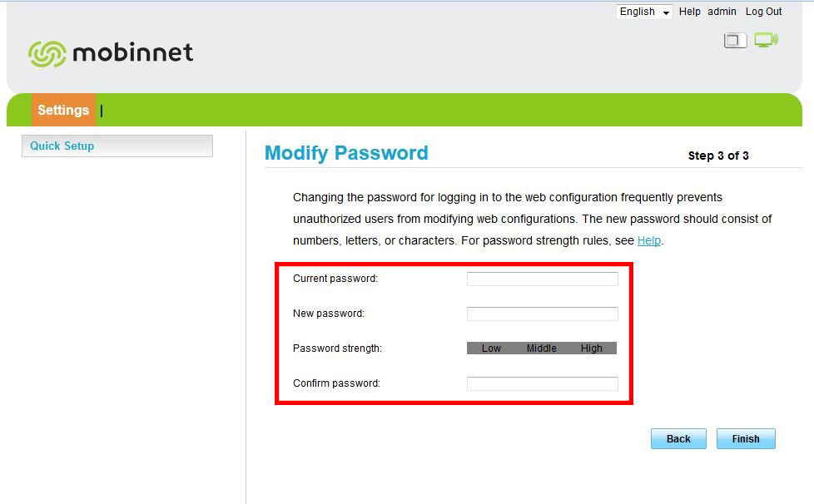The width and height of the screenshot is (814, 504).
Task: Click the Low password strength segment
Action: coord(491,348)
